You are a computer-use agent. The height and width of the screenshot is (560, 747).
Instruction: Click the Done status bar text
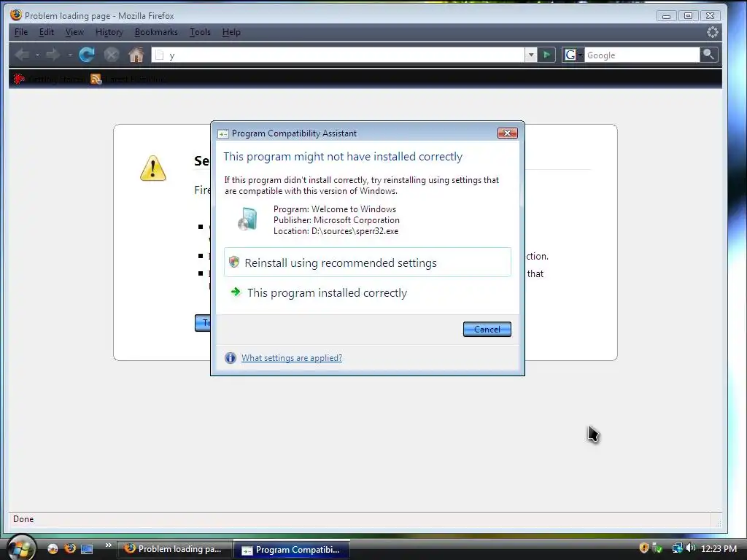(x=23, y=519)
